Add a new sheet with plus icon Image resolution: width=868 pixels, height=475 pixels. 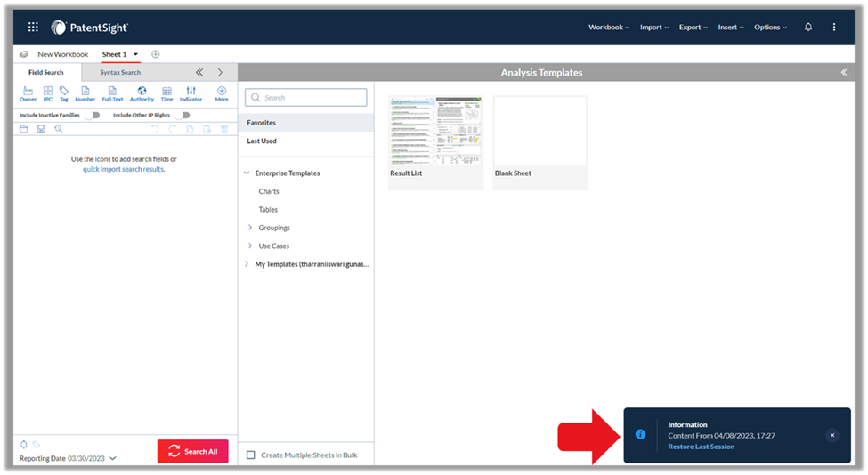click(x=156, y=54)
